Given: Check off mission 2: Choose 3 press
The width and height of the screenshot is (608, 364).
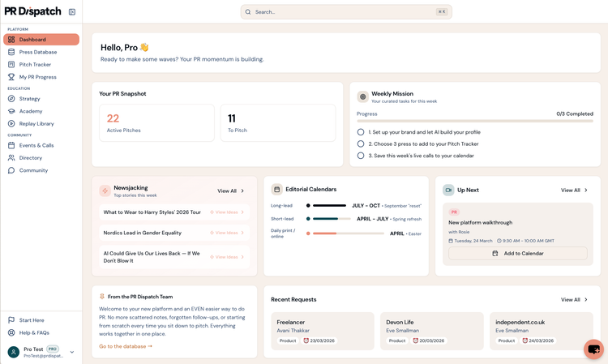Looking at the screenshot, I should tap(361, 143).
